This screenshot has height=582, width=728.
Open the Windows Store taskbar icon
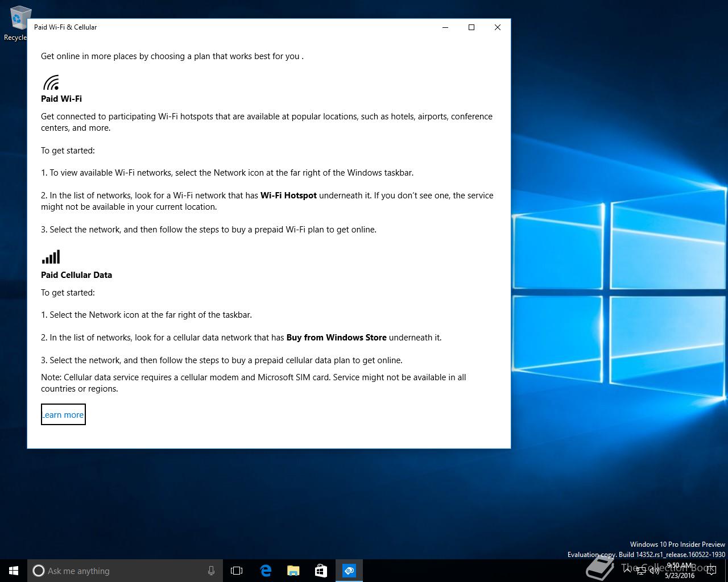point(321,571)
